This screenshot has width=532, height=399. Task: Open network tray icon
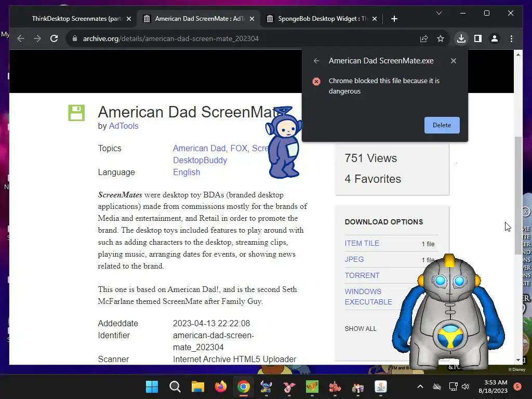click(x=453, y=387)
